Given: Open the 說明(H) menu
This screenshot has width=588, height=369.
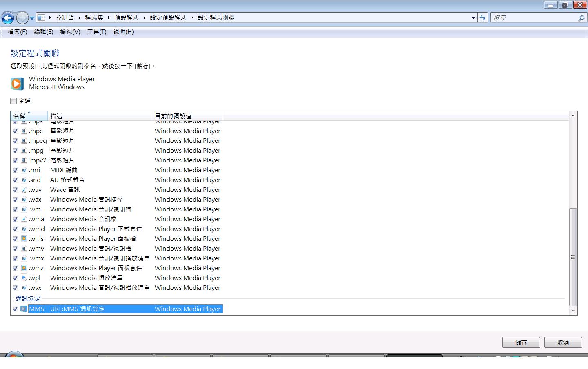Looking at the screenshot, I should 123,32.
